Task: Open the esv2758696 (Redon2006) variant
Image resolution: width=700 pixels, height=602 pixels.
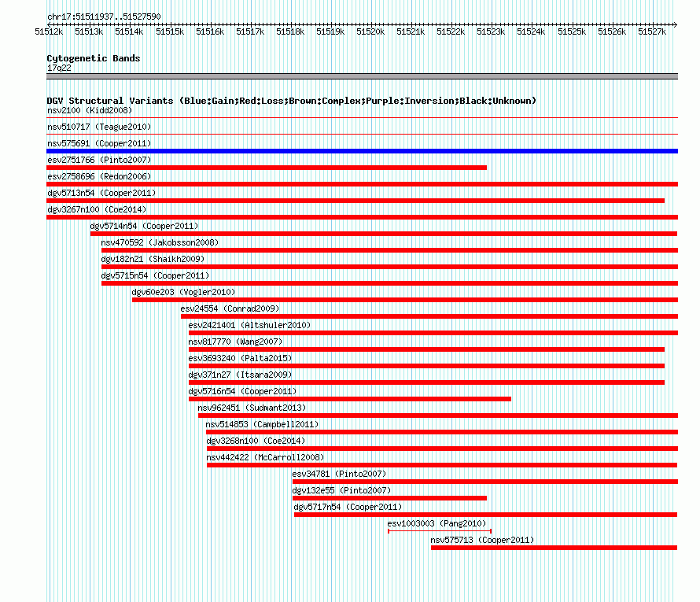Action: tap(99, 176)
